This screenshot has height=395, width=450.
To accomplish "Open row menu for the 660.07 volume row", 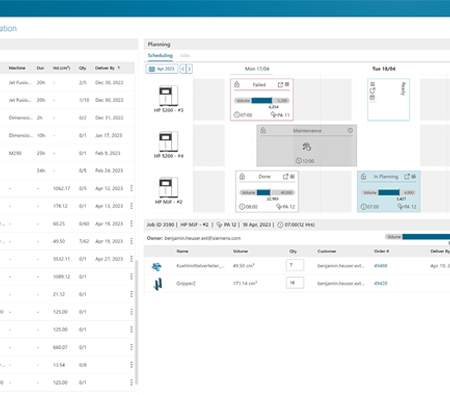I will coord(131,347).
